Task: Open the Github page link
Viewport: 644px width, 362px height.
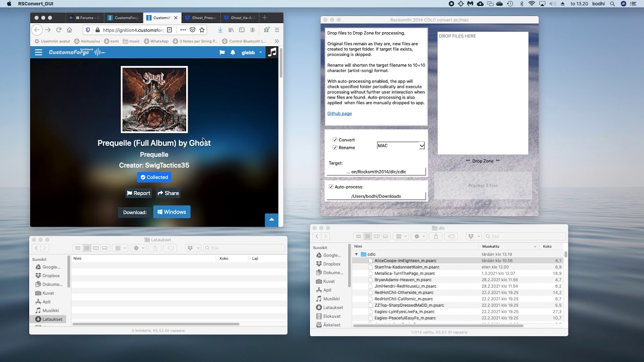Action: tap(340, 113)
